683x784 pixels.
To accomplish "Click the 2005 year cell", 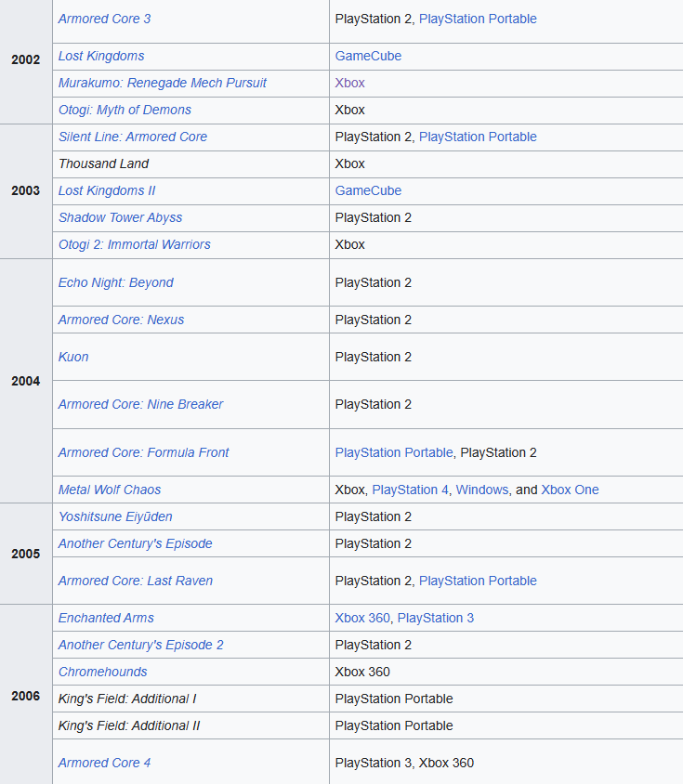I will 25,554.
